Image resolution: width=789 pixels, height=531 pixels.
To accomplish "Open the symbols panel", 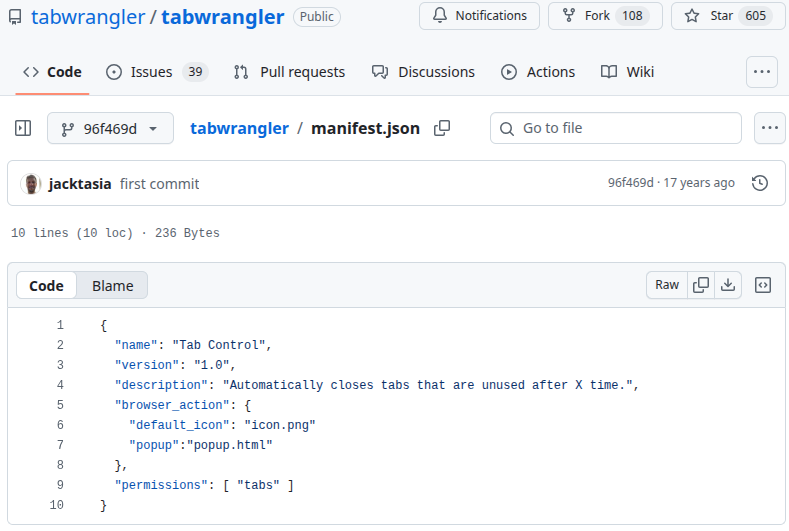I will (x=763, y=285).
